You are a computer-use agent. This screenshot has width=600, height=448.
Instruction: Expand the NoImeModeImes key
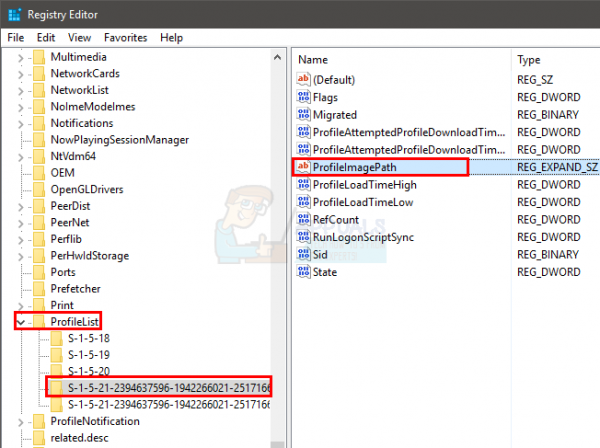coord(21,108)
